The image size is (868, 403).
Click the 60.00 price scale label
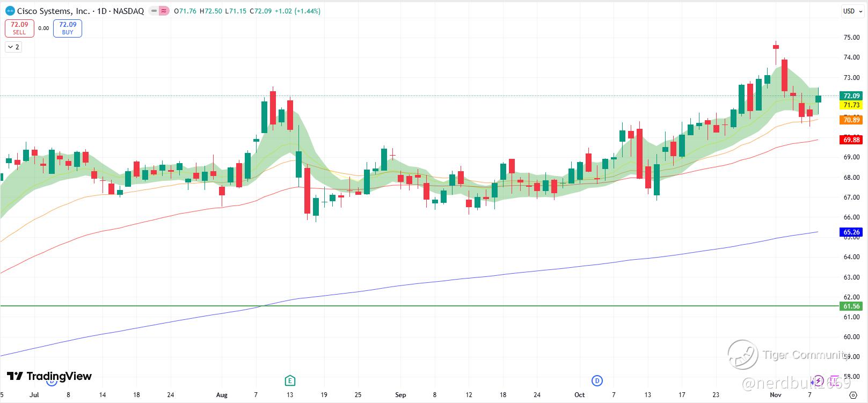pyautogui.click(x=852, y=337)
